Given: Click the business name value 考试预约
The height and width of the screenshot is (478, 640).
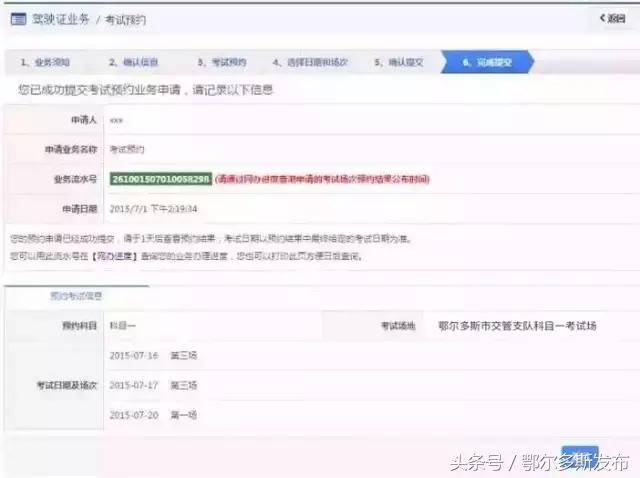Looking at the screenshot, I should [x=127, y=149].
